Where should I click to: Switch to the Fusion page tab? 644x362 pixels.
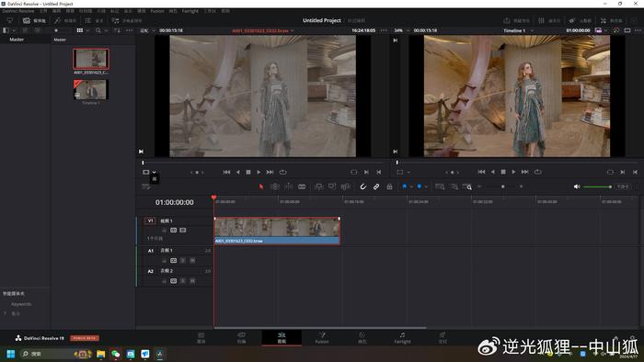coord(322,338)
